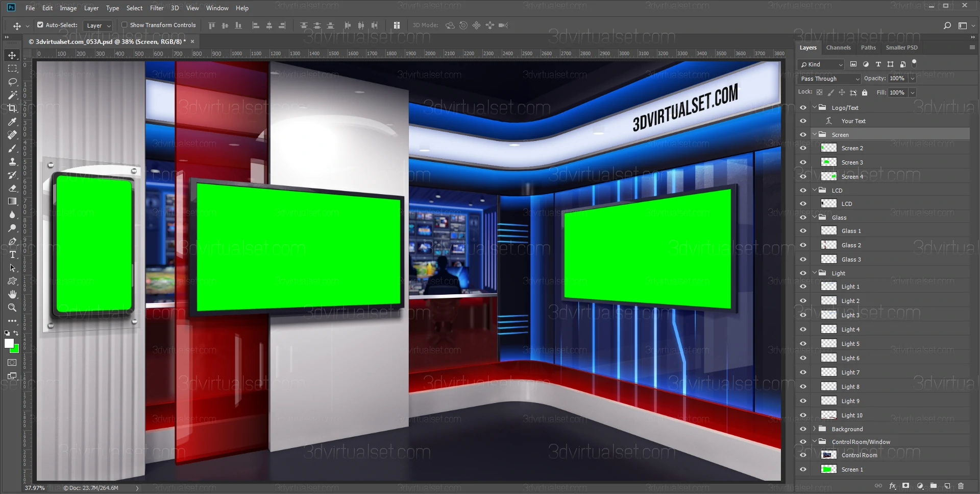This screenshot has width=980, height=494.
Task: Switch to the Channels tab
Action: pyautogui.click(x=839, y=48)
